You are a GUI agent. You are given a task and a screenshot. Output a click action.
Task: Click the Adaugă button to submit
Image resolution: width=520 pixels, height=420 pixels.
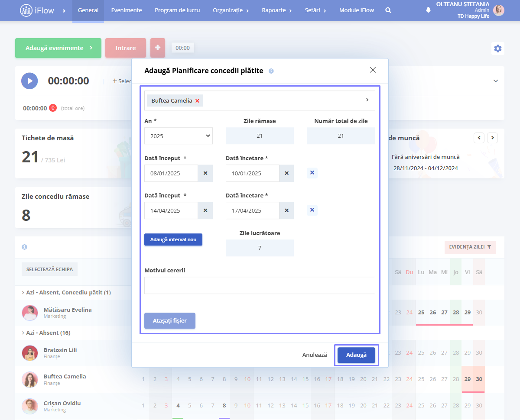[356, 355]
